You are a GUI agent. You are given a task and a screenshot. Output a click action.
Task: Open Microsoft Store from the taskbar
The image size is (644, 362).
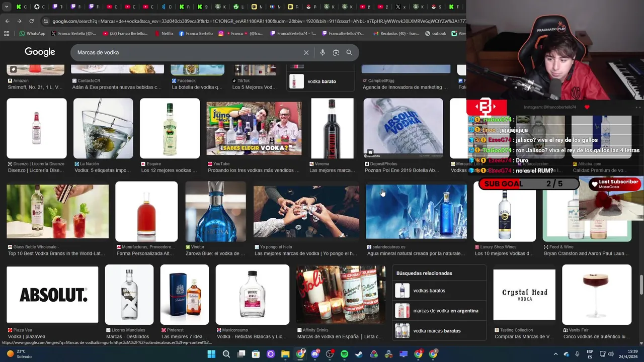[x=256, y=354]
